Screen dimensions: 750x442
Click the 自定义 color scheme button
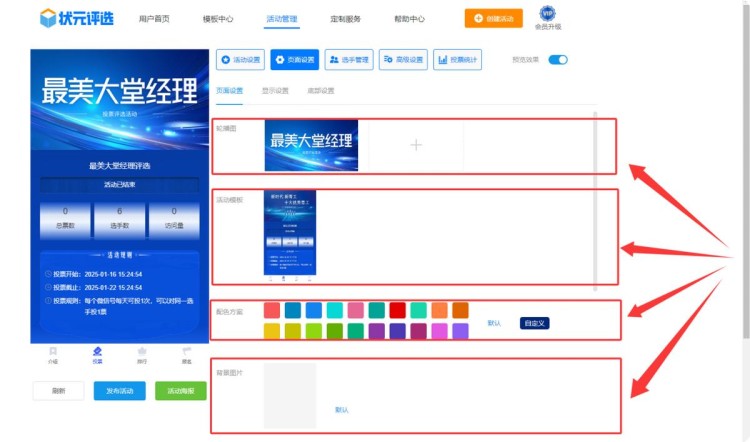535,323
